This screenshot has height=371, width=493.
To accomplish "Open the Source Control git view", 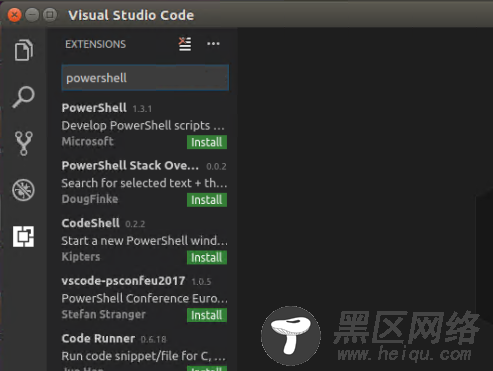I will (x=23, y=143).
